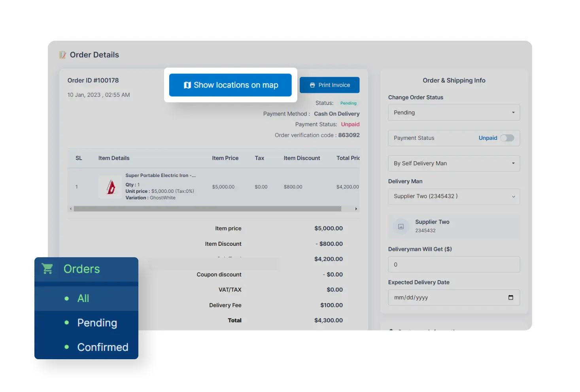Click the left arrow of horizontal scrollbar
This screenshot has height=392, width=580.
click(71, 209)
